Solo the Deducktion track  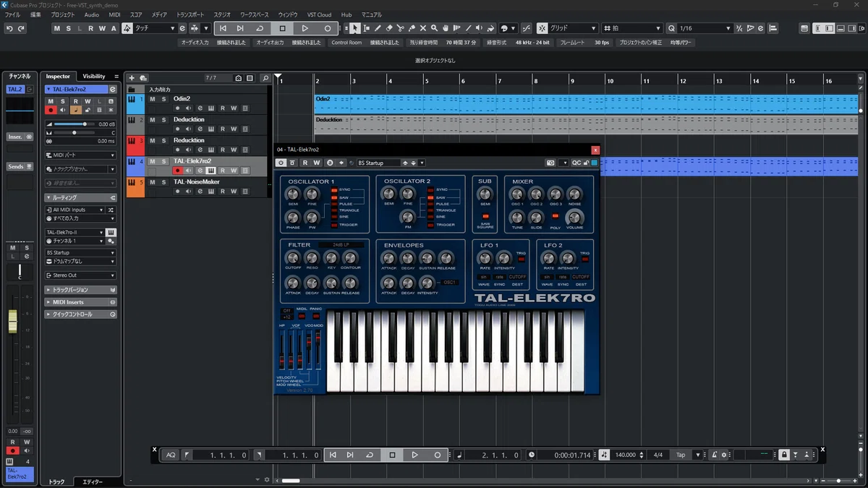click(x=163, y=119)
